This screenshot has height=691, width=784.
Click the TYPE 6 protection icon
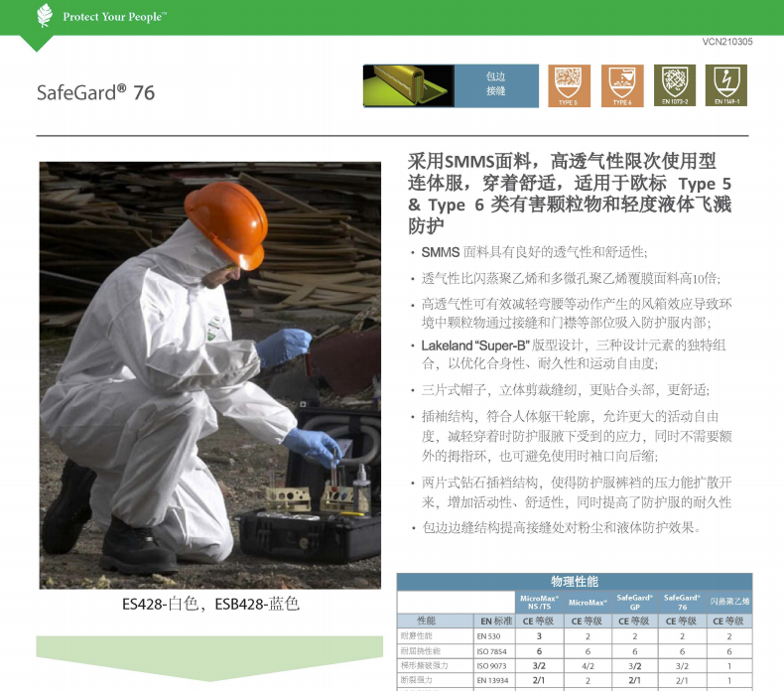622,85
